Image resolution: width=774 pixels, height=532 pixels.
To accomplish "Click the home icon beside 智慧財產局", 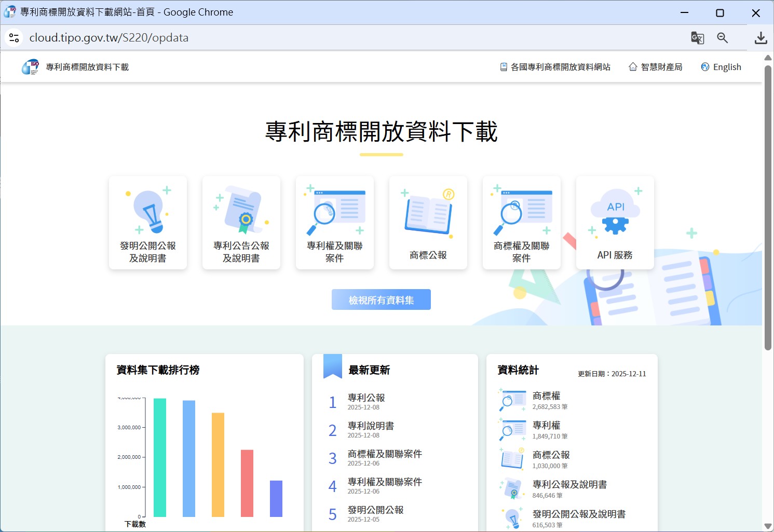I will pyautogui.click(x=632, y=66).
